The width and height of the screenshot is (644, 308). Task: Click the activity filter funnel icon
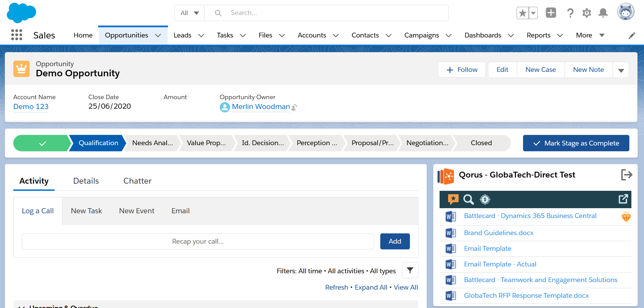click(x=410, y=271)
